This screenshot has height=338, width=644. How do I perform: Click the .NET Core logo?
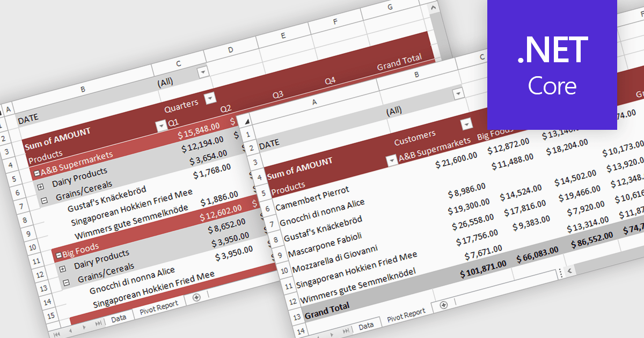tap(552, 63)
